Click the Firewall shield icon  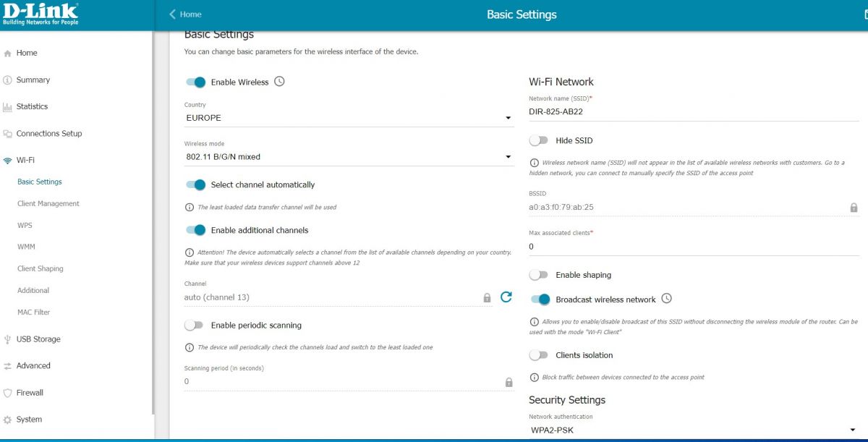coord(8,393)
